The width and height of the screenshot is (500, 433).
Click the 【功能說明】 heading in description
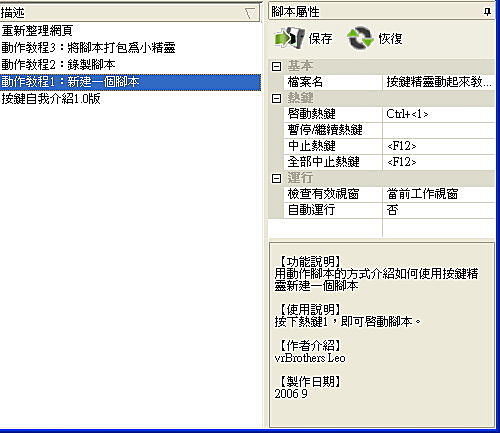(310, 262)
